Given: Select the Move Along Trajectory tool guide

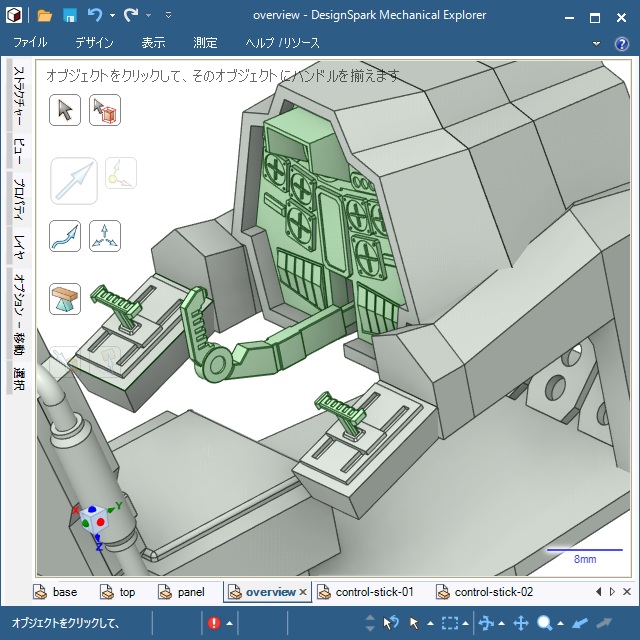Looking at the screenshot, I should [65, 236].
